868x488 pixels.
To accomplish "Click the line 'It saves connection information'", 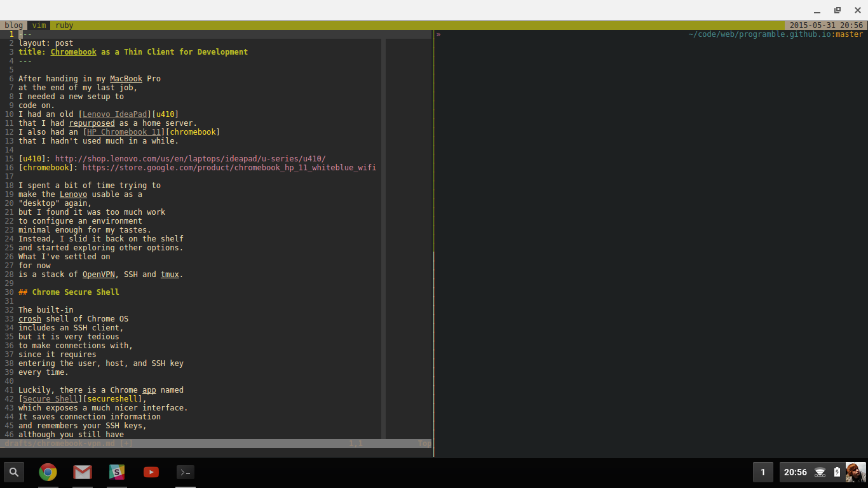I will [90, 417].
